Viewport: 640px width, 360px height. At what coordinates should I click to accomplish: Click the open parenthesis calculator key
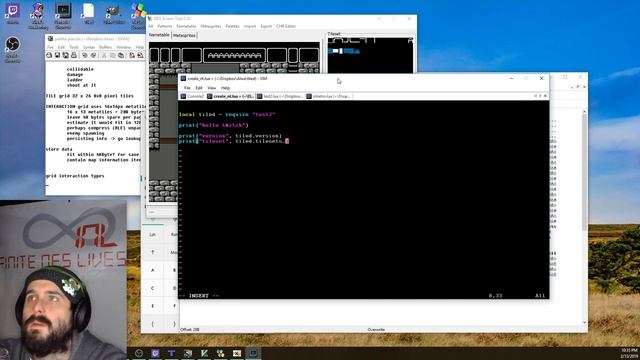[152, 324]
